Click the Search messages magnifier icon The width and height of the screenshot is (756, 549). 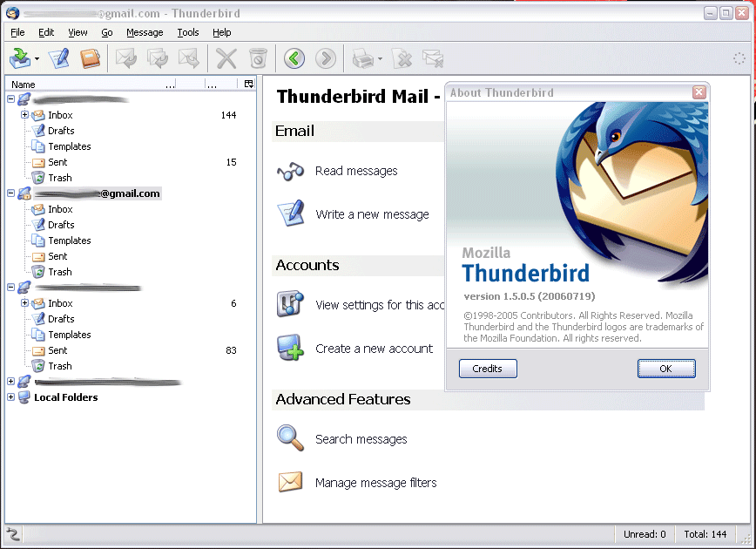click(x=290, y=437)
